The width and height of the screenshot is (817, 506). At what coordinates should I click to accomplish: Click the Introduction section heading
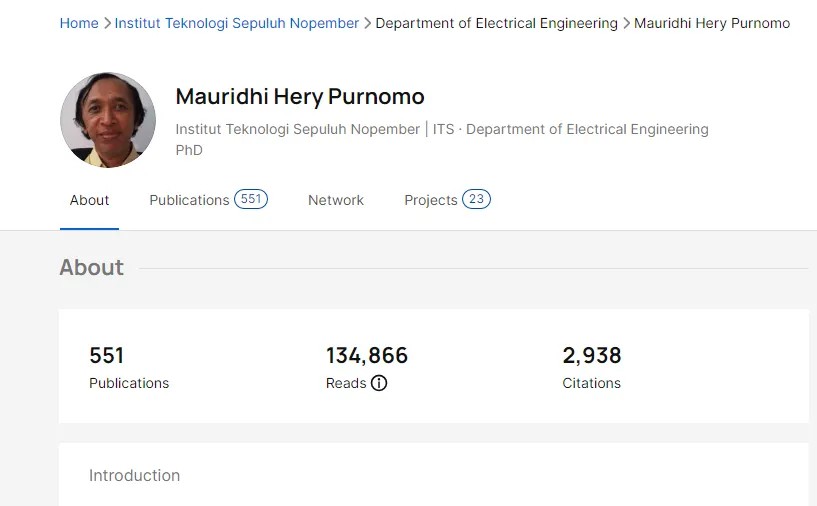[x=135, y=476]
